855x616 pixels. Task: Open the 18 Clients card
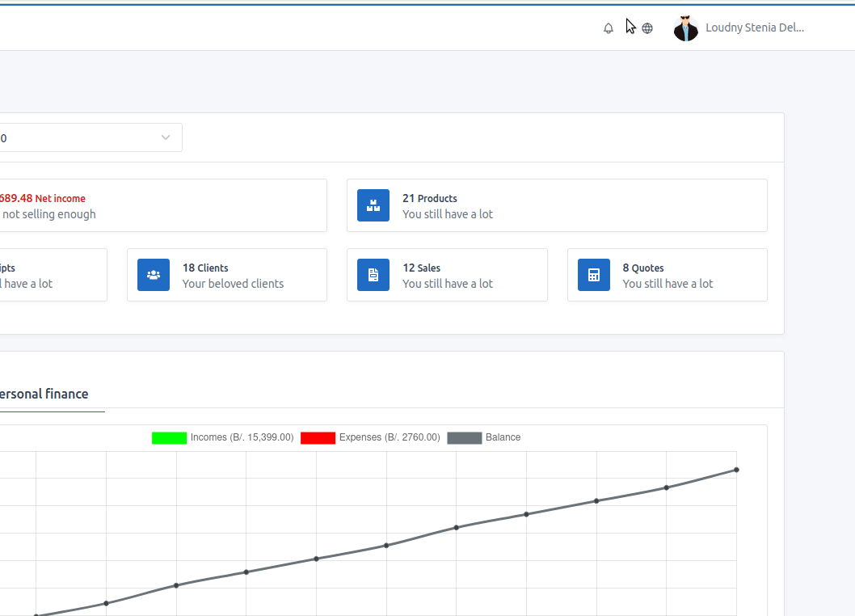227,275
